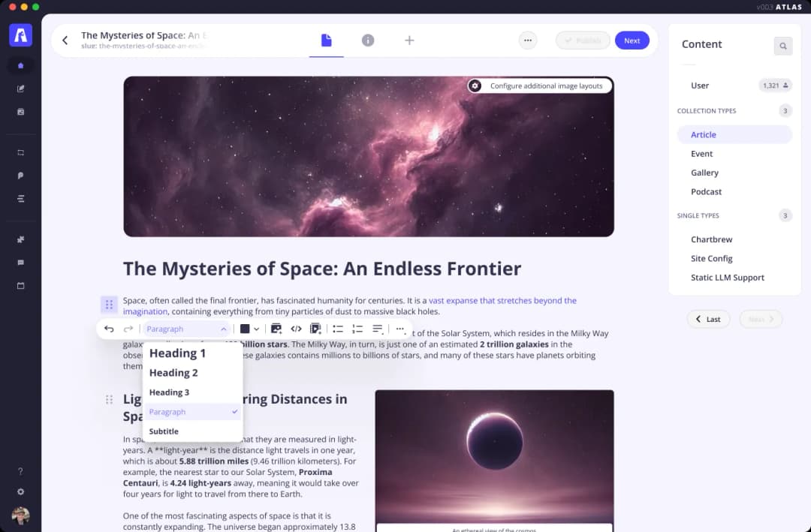Open the text alignment options
The height and width of the screenshot is (532, 811).
378,329
